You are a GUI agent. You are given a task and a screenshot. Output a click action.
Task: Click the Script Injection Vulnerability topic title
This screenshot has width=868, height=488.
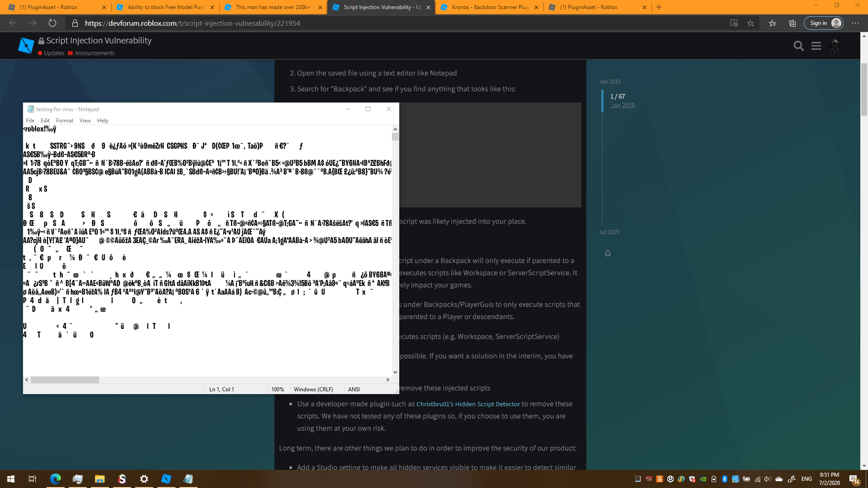pyautogui.click(x=99, y=41)
